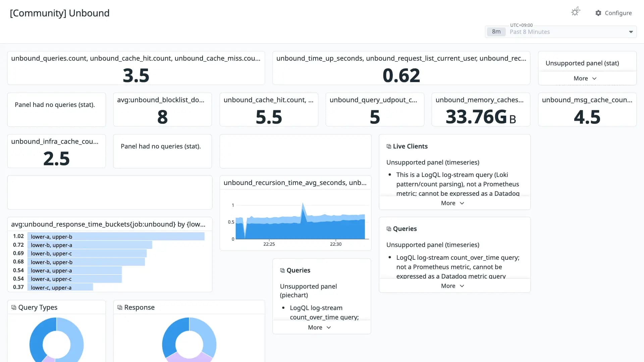Click the icon beside Queries timeseries title
644x362 pixels.
coord(389,229)
